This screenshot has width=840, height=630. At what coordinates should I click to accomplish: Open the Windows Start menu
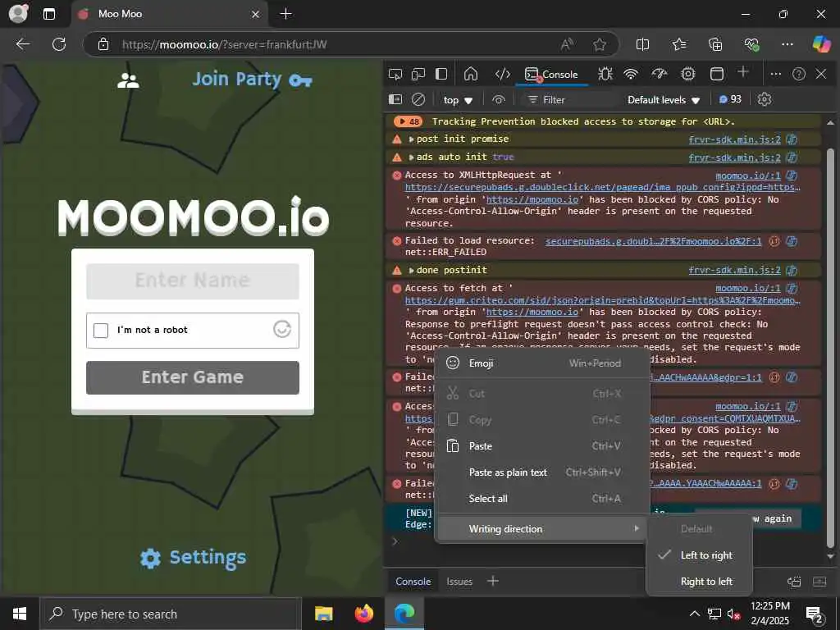pos(20,614)
